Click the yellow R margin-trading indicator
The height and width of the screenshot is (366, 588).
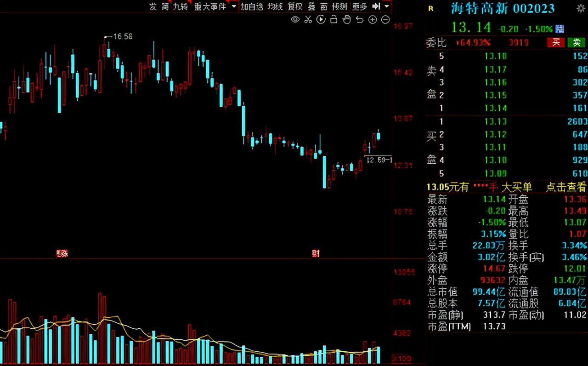click(430, 8)
